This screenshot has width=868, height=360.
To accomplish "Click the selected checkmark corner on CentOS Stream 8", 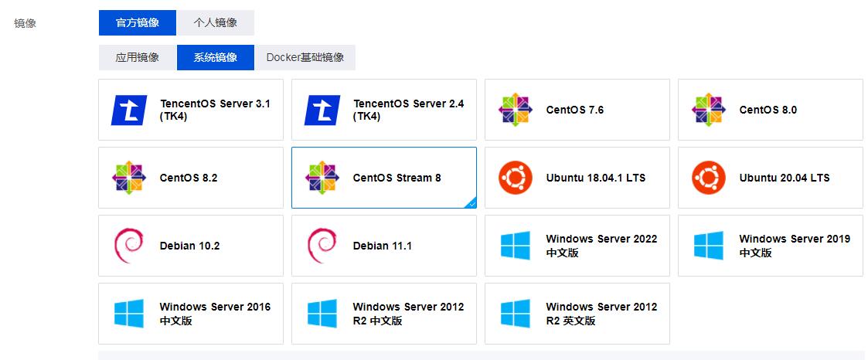I will coord(471,203).
